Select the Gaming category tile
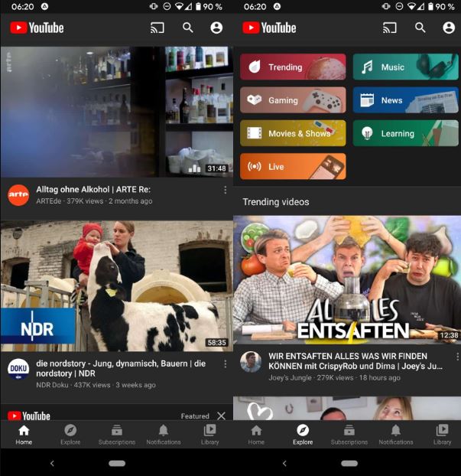 [x=293, y=100]
